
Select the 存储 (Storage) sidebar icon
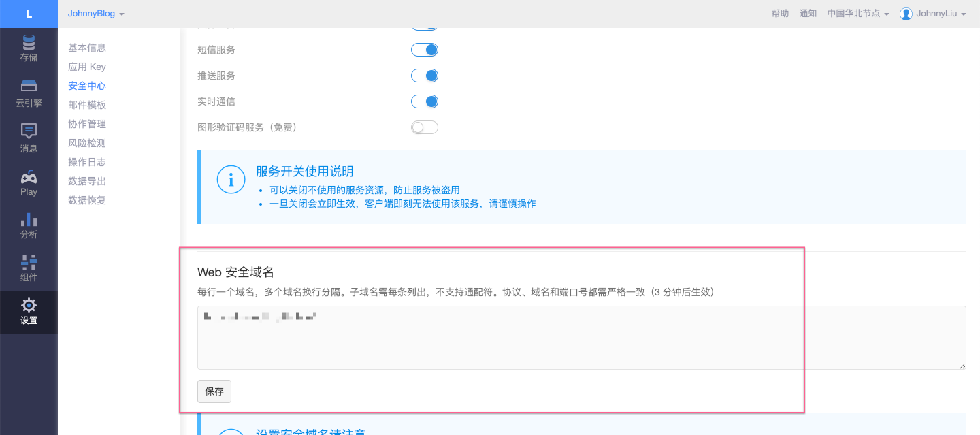(29, 48)
